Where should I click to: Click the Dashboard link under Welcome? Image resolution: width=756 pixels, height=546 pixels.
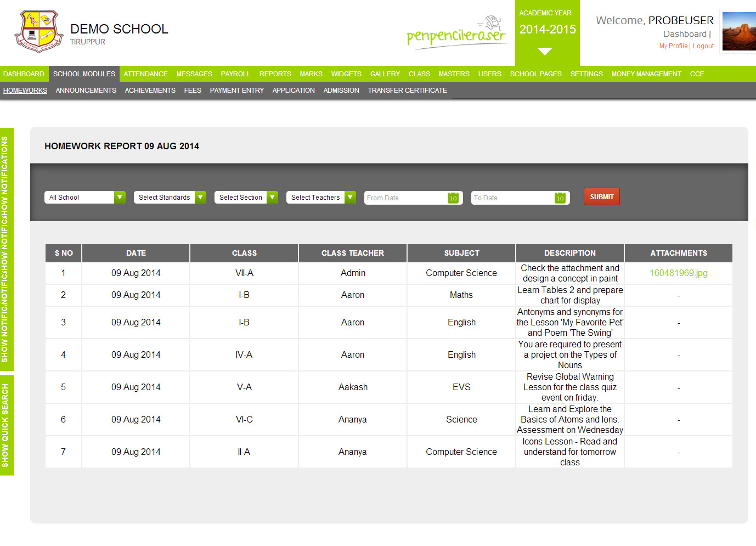point(685,34)
